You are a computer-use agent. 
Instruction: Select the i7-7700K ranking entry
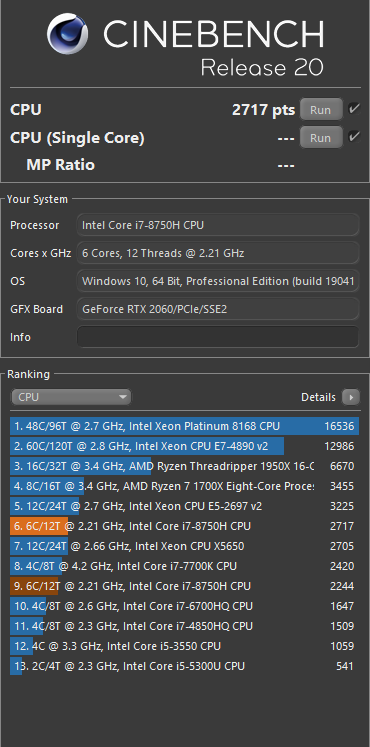[185, 566]
